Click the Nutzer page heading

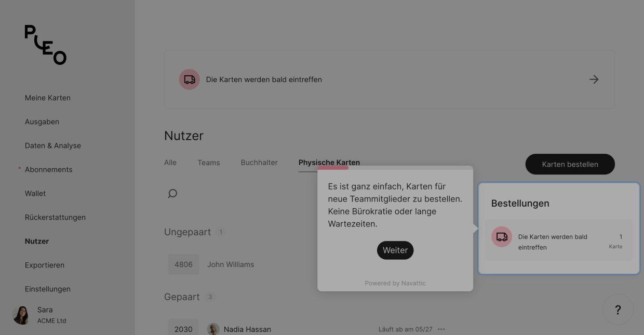[x=184, y=136]
